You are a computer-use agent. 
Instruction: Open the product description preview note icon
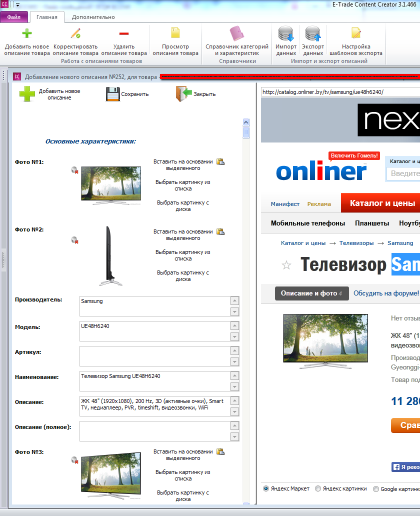tap(175, 33)
